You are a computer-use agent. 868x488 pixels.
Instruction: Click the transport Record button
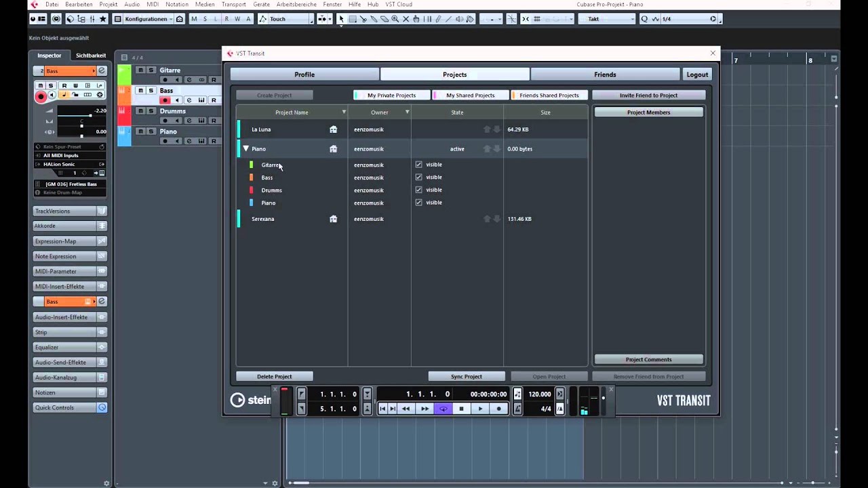(499, 409)
